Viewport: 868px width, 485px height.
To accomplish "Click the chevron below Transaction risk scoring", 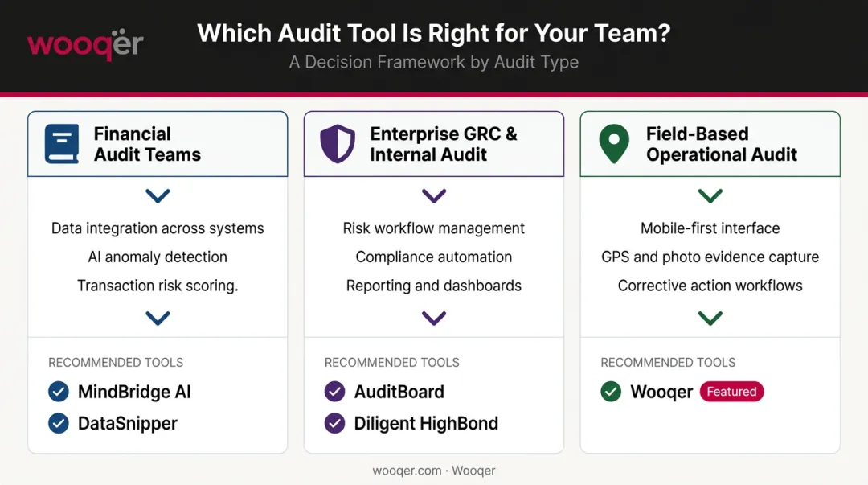I will [x=158, y=318].
